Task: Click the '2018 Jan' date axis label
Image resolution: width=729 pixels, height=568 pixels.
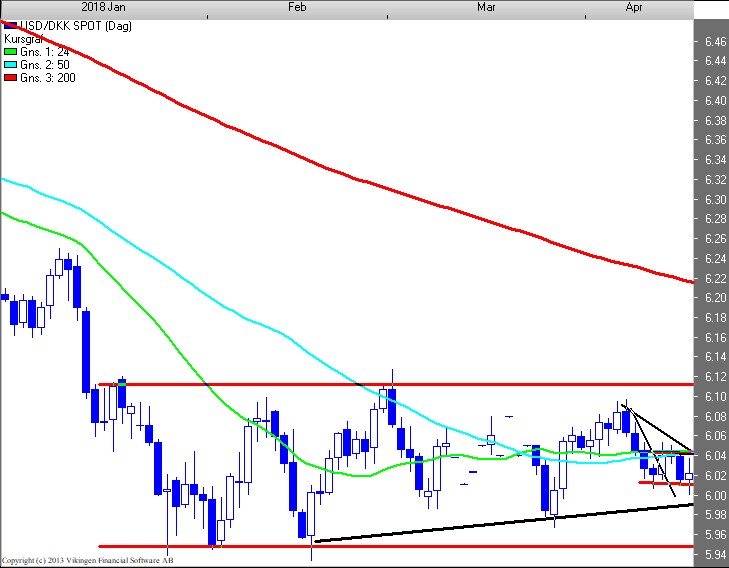Action: click(x=103, y=7)
